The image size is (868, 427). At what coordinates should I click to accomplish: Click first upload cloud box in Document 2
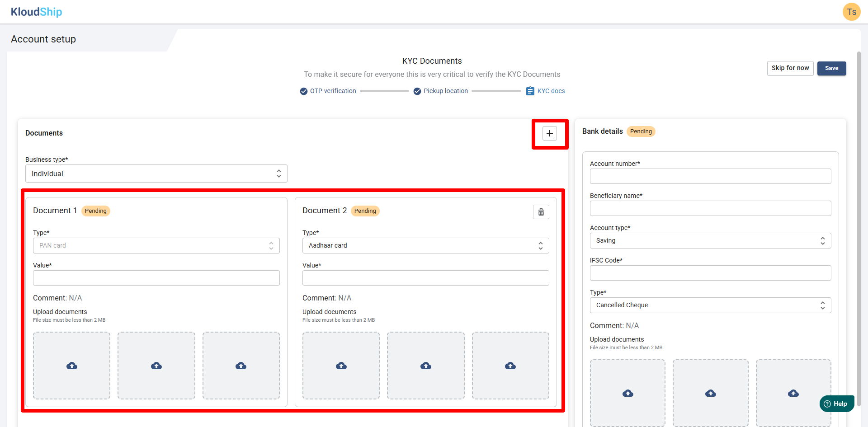[x=341, y=366]
